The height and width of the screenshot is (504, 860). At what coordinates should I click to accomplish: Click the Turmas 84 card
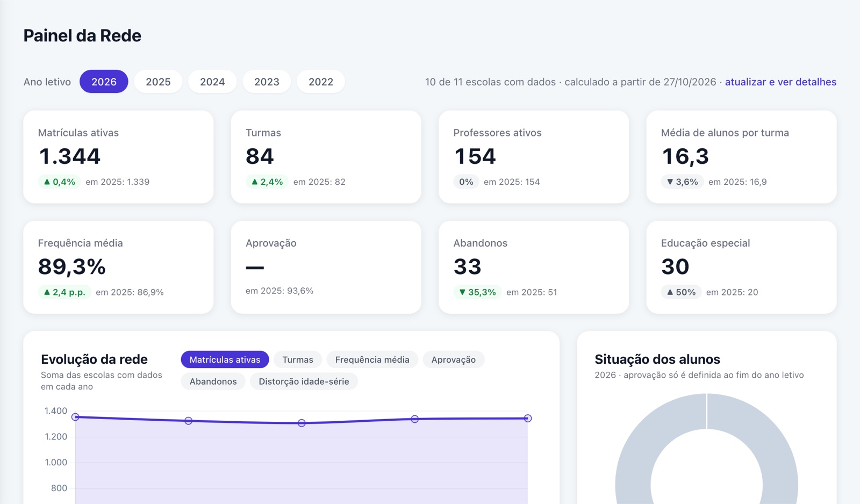(x=326, y=157)
